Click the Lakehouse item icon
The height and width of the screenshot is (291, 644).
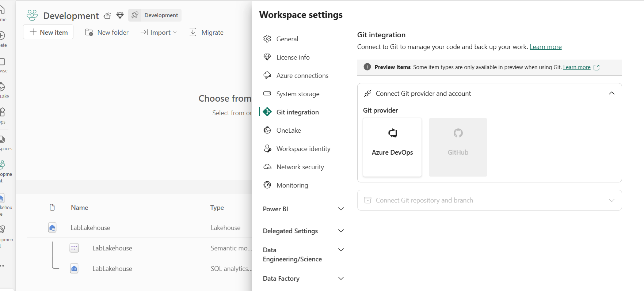(x=52, y=228)
